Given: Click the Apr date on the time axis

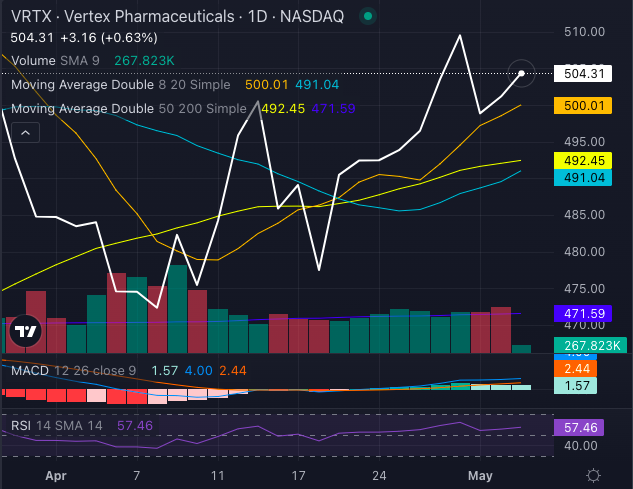Looking at the screenshot, I should 56,476.
